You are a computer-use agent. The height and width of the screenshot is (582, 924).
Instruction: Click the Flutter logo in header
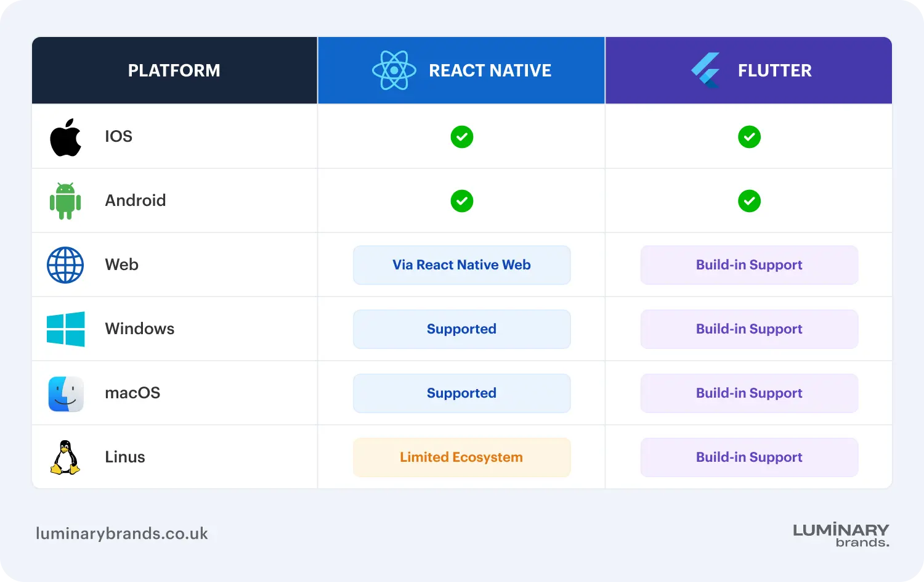[706, 70]
